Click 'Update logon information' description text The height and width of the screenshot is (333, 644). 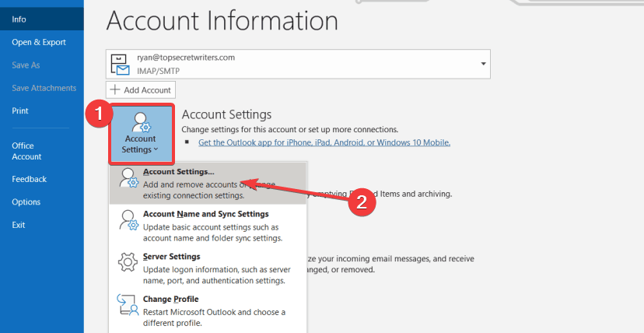click(217, 275)
